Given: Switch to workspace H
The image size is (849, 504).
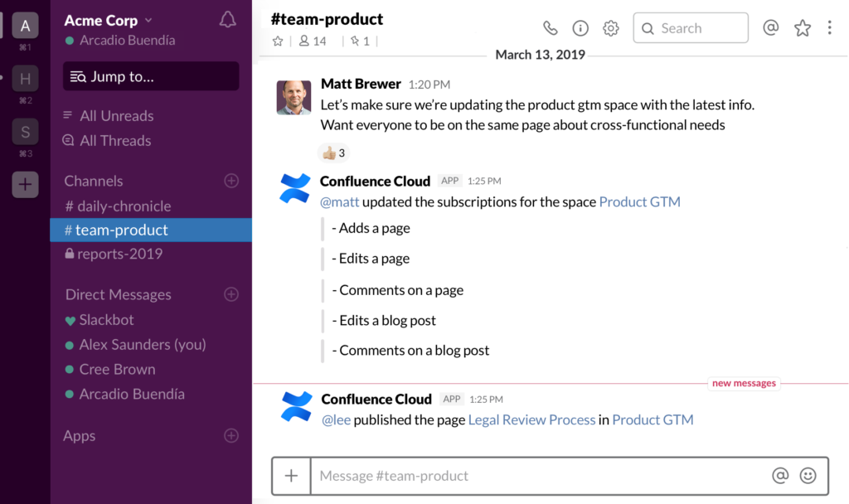Looking at the screenshot, I should (25, 79).
